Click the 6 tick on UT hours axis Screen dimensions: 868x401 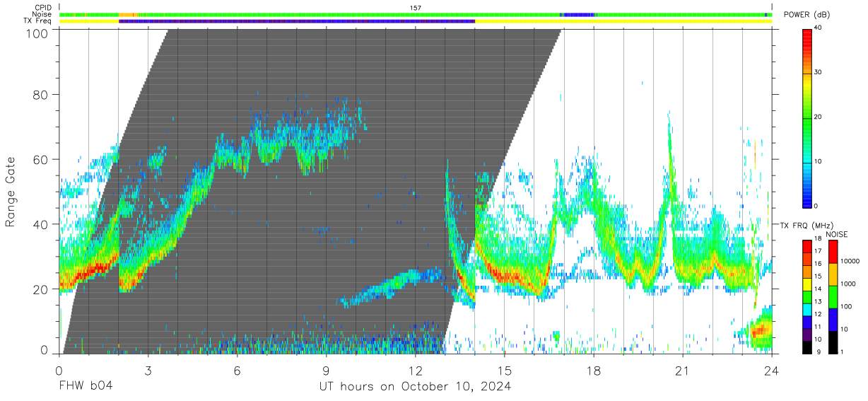tap(237, 370)
